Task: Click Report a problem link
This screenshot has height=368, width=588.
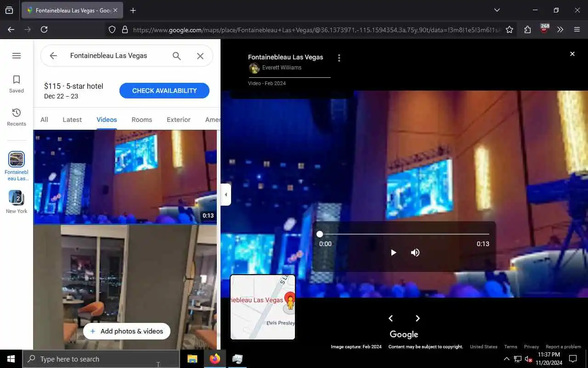Action: click(563, 347)
